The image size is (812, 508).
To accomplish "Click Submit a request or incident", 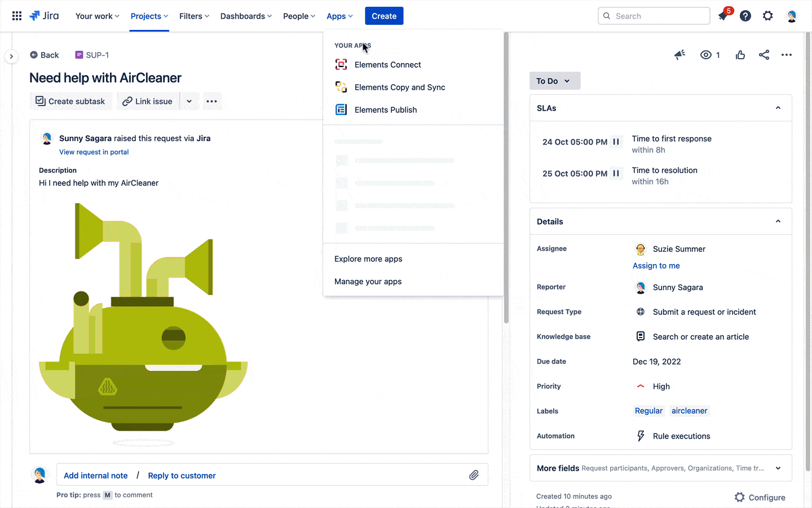I will coord(704,312).
